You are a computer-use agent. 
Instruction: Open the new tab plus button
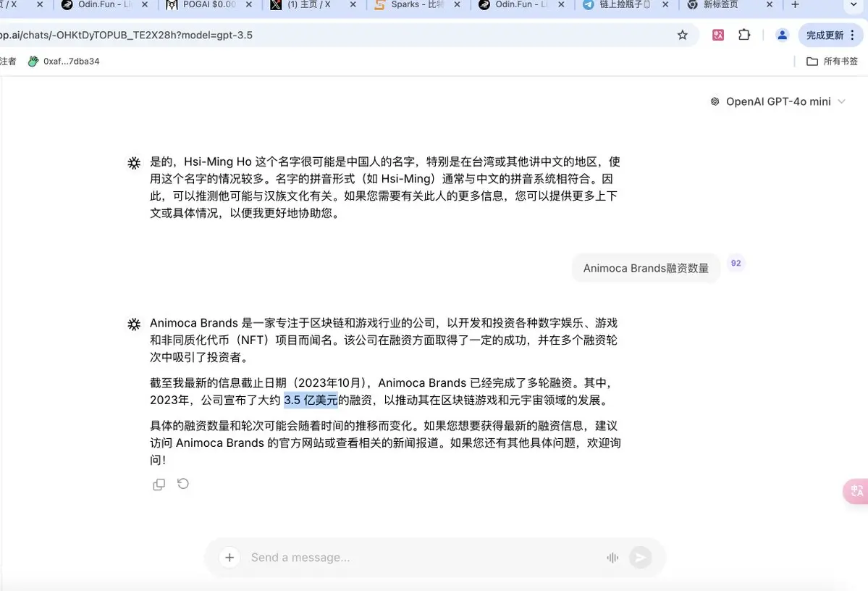[796, 5]
